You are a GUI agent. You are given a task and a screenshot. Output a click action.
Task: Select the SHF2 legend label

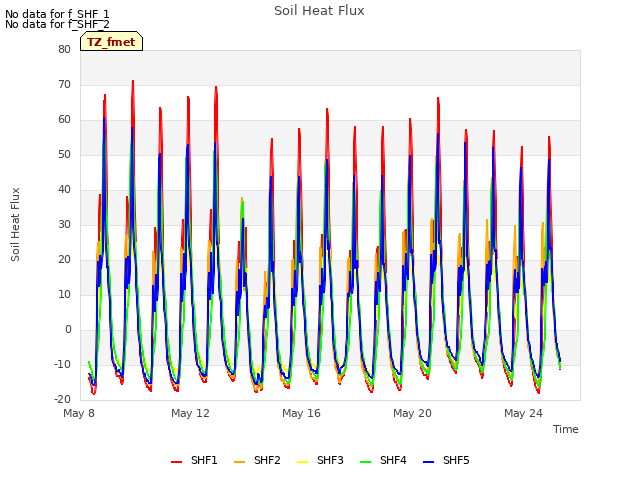267,460
